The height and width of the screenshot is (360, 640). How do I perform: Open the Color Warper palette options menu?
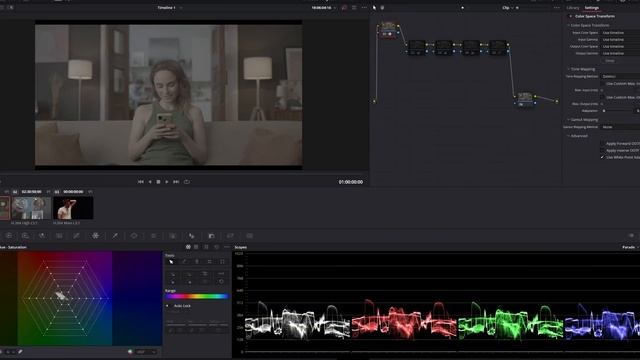(x=227, y=247)
